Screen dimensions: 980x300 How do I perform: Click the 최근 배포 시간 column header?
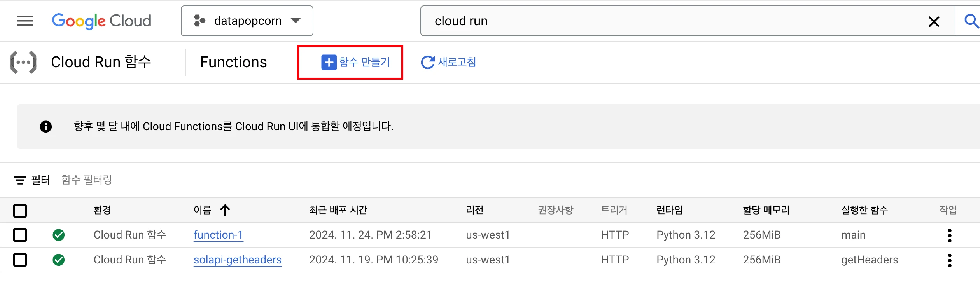click(338, 210)
